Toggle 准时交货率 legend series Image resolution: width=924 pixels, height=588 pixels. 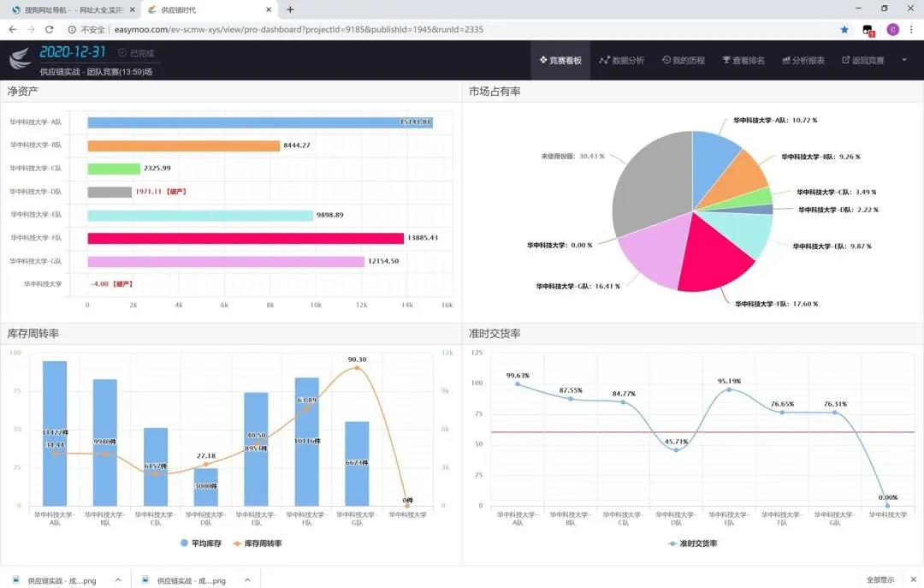pyautogui.click(x=693, y=543)
